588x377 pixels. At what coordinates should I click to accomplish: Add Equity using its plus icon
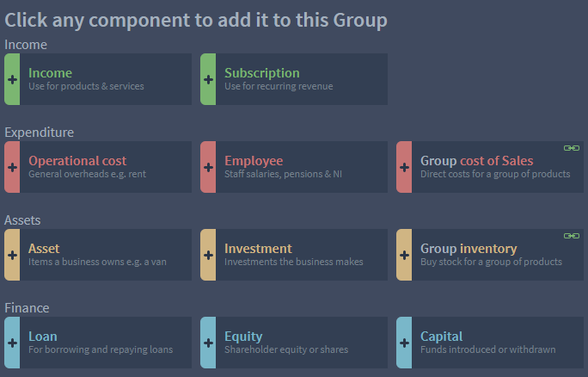click(x=208, y=343)
